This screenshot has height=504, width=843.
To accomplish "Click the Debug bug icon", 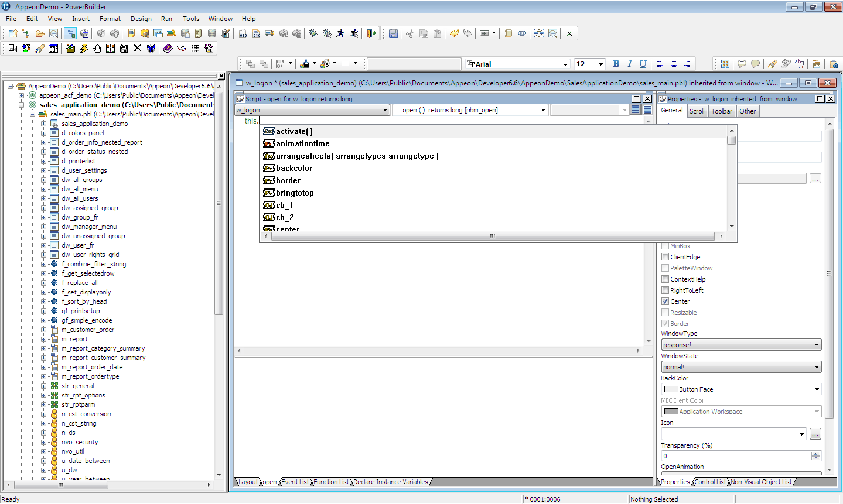I will 313,33.
